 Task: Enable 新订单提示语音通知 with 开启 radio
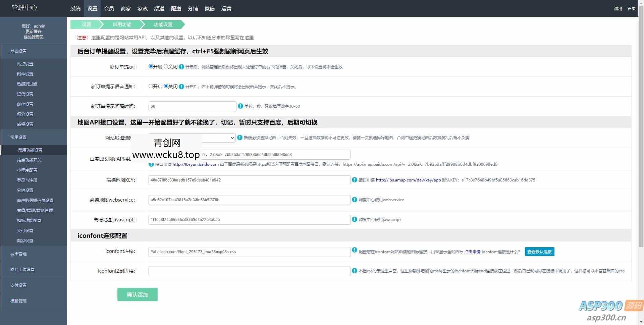(x=151, y=86)
